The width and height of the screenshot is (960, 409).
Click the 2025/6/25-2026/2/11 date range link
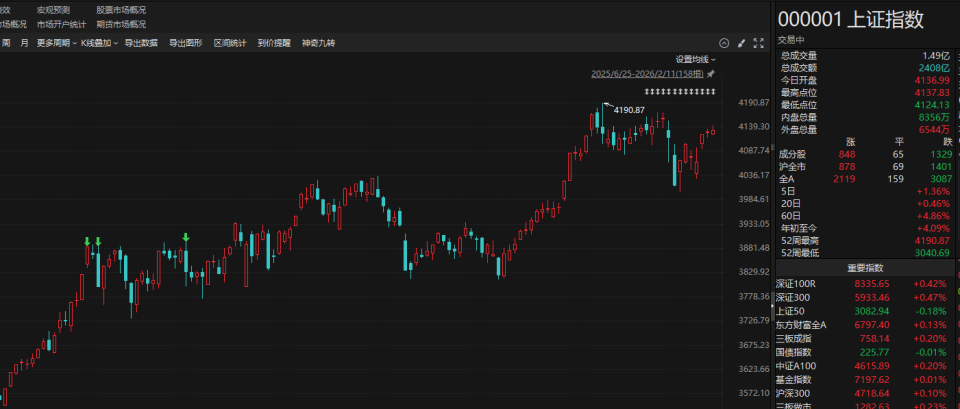[x=648, y=74]
